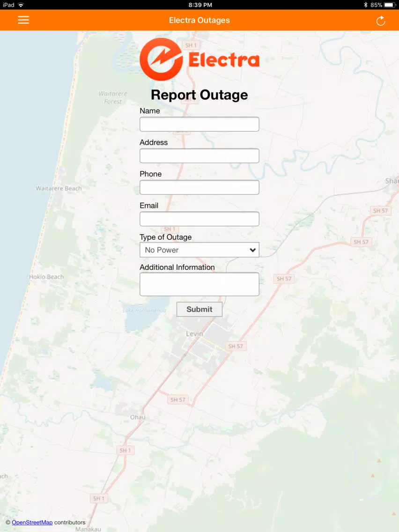Tap the battery indicator
This screenshot has height=532, width=399.
click(390, 5)
